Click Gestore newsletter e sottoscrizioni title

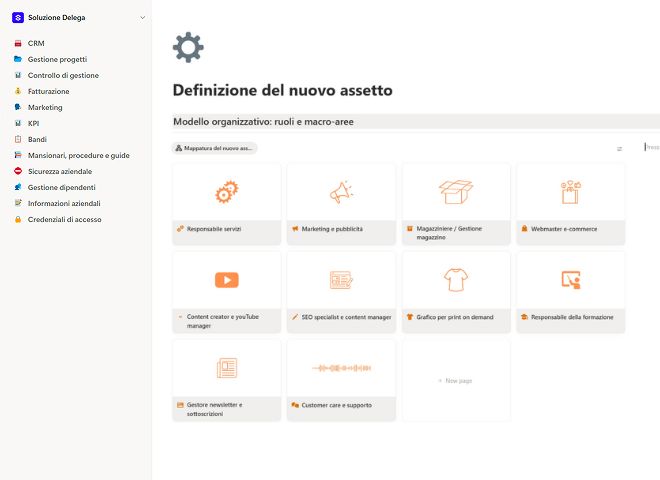coord(215,409)
